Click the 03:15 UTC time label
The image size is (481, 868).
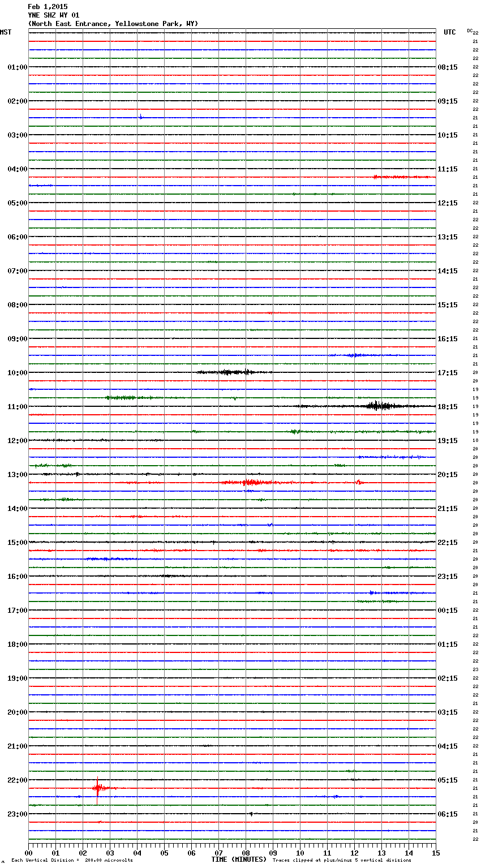tap(448, 712)
